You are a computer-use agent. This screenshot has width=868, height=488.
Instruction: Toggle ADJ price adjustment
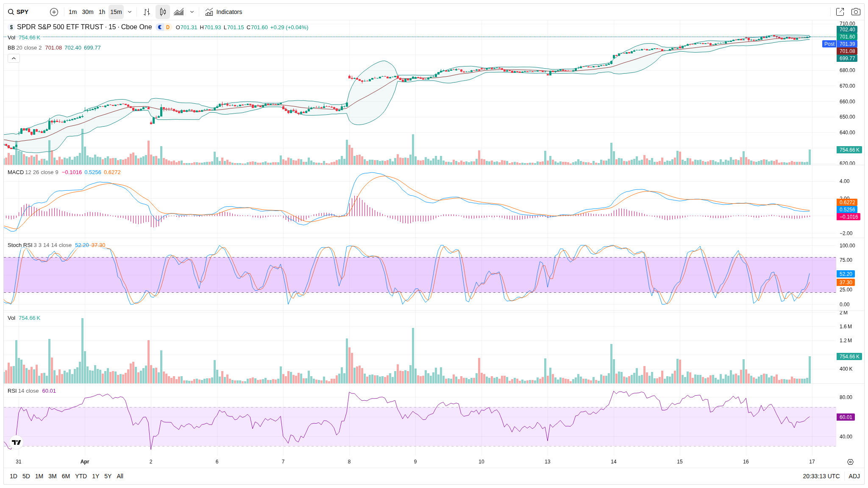(x=854, y=476)
